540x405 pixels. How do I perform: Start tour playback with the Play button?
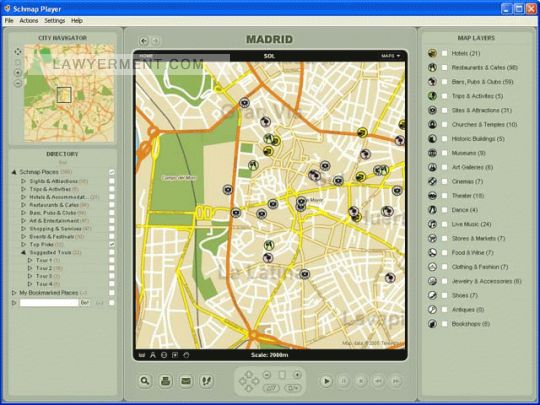[326, 381]
